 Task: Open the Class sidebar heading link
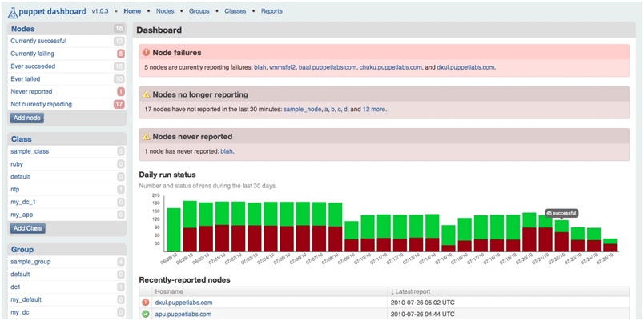click(x=22, y=139)
